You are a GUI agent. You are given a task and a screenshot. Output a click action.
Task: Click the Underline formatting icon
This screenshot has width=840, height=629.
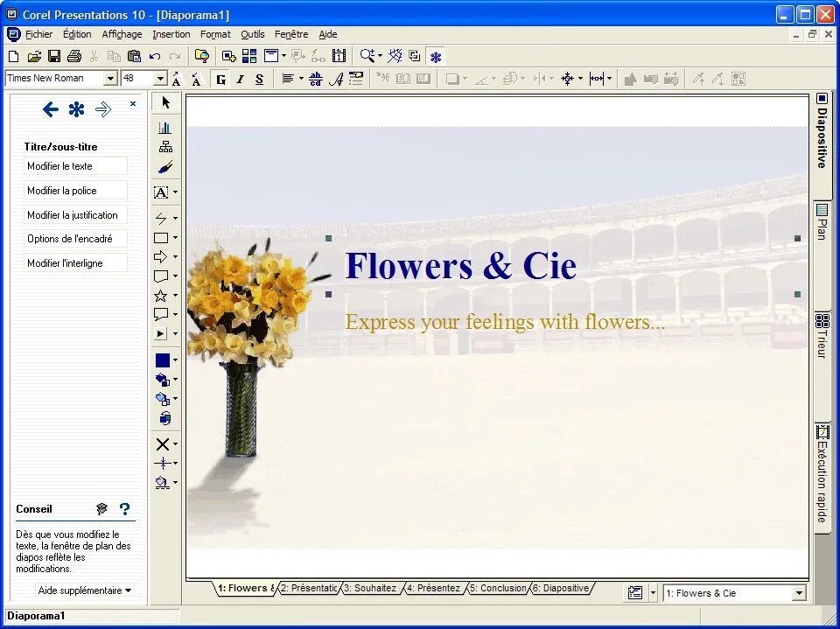click(259, 79)
